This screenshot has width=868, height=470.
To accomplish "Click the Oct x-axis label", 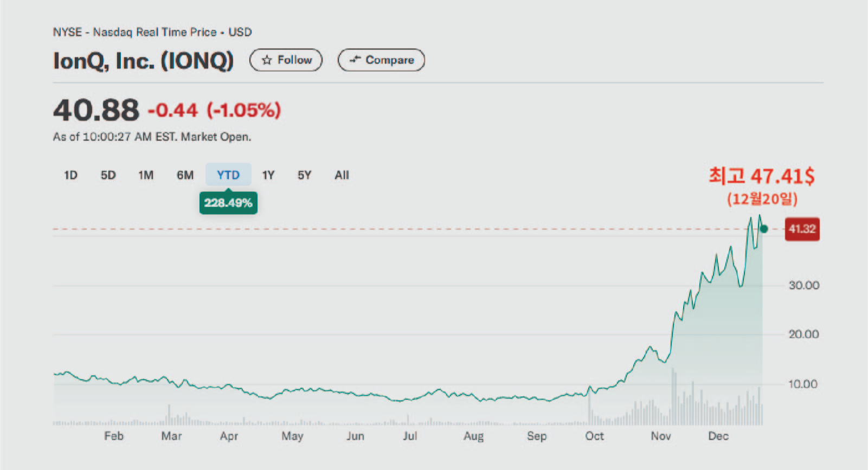I will (594, 436).
